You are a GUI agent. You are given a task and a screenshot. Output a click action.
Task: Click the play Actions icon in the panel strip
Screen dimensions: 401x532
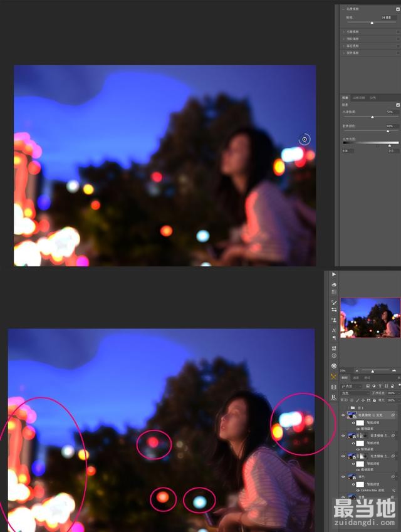334,274
